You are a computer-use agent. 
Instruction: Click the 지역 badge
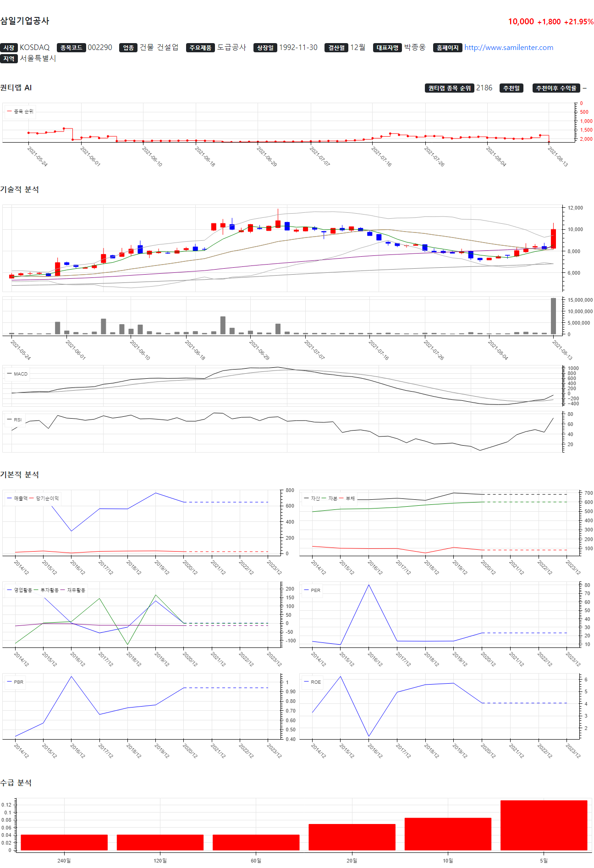pos(9,59)
